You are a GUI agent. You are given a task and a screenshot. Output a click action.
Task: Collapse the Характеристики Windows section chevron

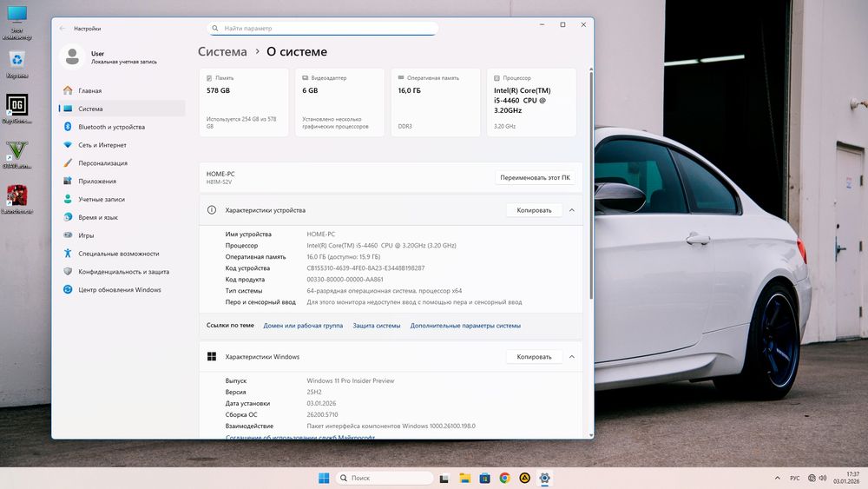572,357
